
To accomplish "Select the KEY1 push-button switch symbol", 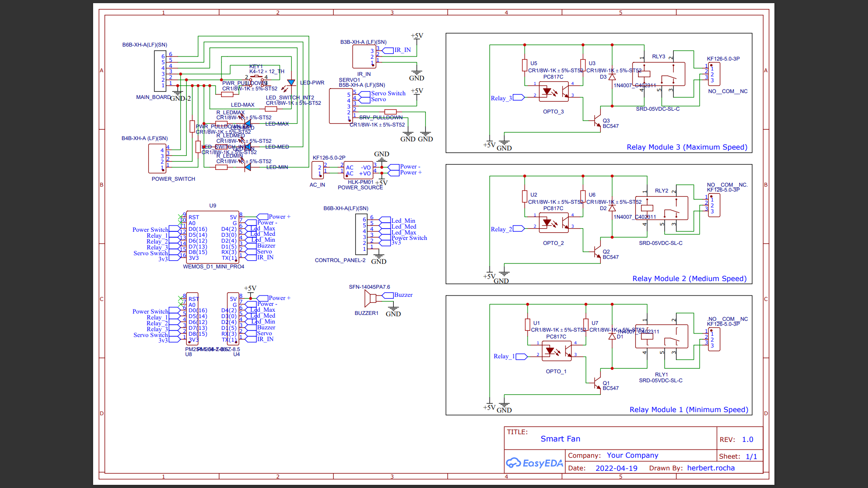I will pos(256,77).
